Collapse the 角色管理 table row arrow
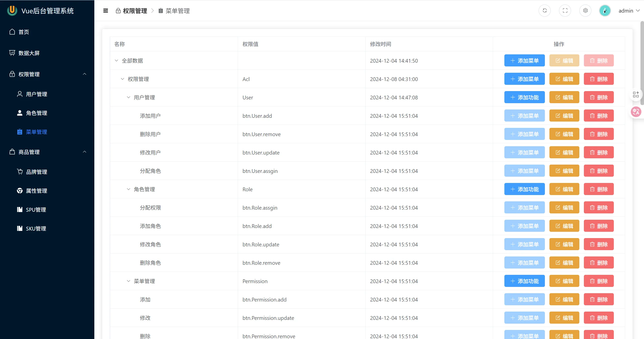The height and width of the screenshot is (339, 644). [129, 189]
